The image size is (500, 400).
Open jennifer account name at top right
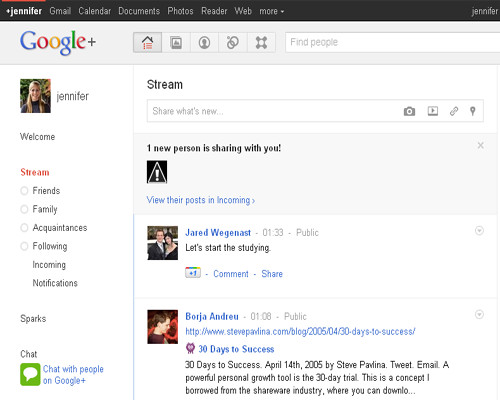(485, 11)
